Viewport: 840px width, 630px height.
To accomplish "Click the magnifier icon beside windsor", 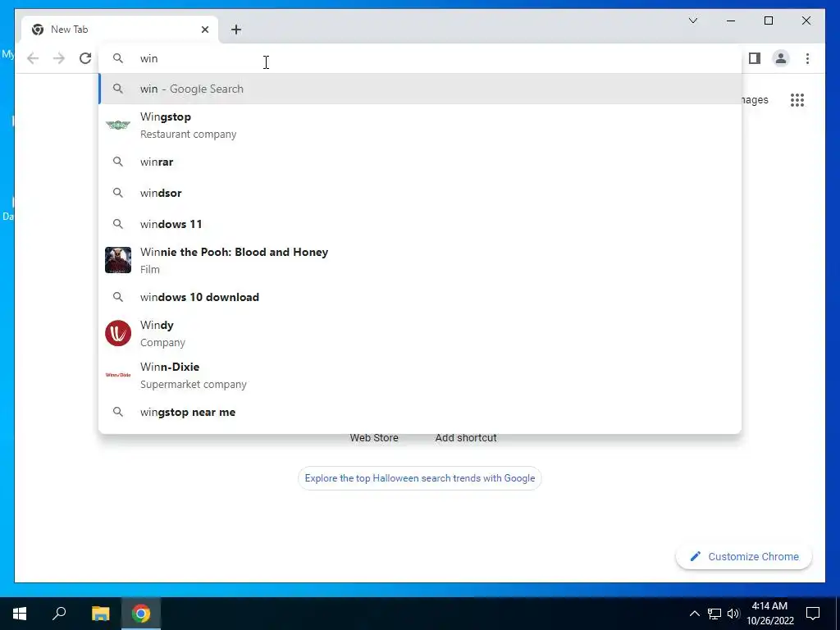I will pyautogui.click(x=118, y=193).
